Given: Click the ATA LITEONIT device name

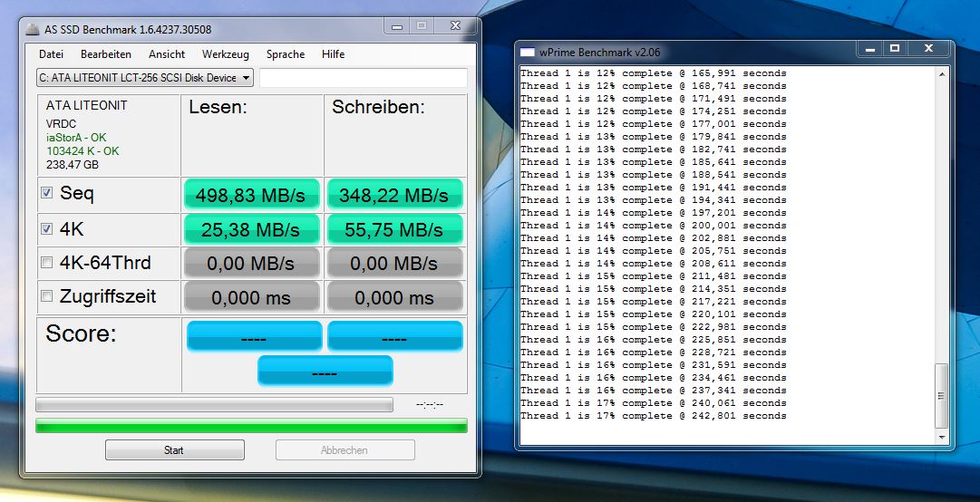Looking at the screenshot, I should click(x=86, y=105).
